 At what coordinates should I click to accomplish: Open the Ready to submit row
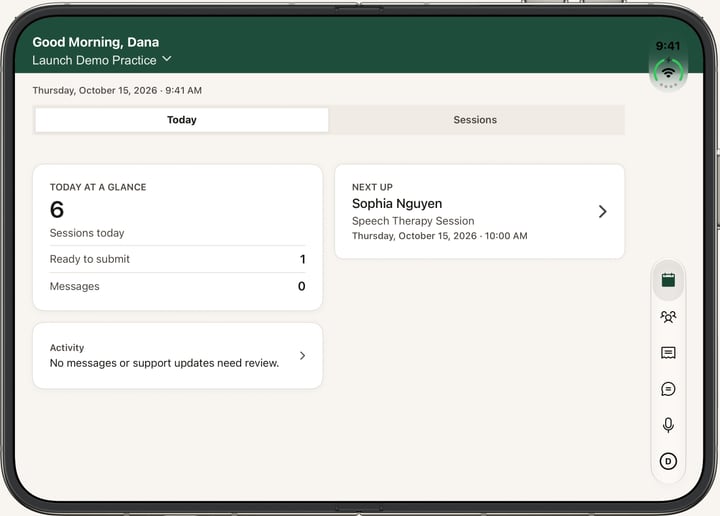177,259
